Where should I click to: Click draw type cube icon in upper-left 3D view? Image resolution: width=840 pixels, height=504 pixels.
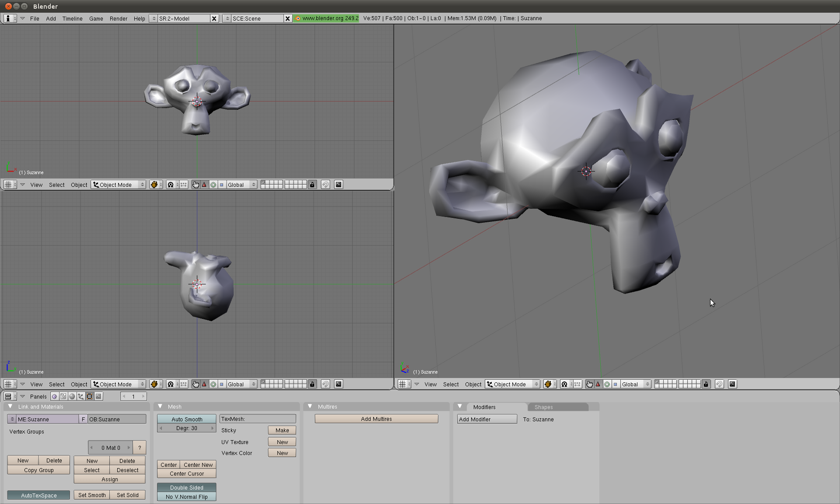pyautogui.click(x=156, y=185)
